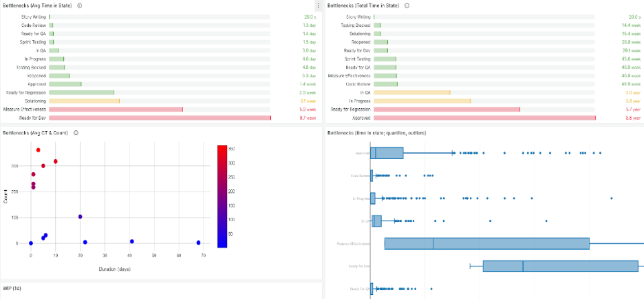Click the yellow Solutioning bar in Avg Time chart

(84, 101)
